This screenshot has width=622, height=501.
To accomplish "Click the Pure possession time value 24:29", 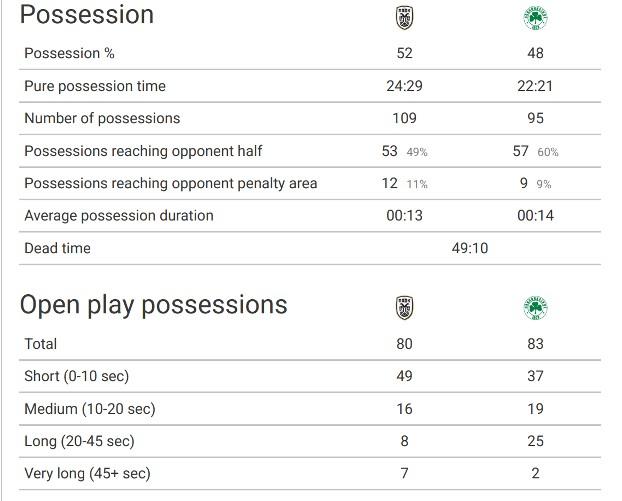I will [404, 86].
